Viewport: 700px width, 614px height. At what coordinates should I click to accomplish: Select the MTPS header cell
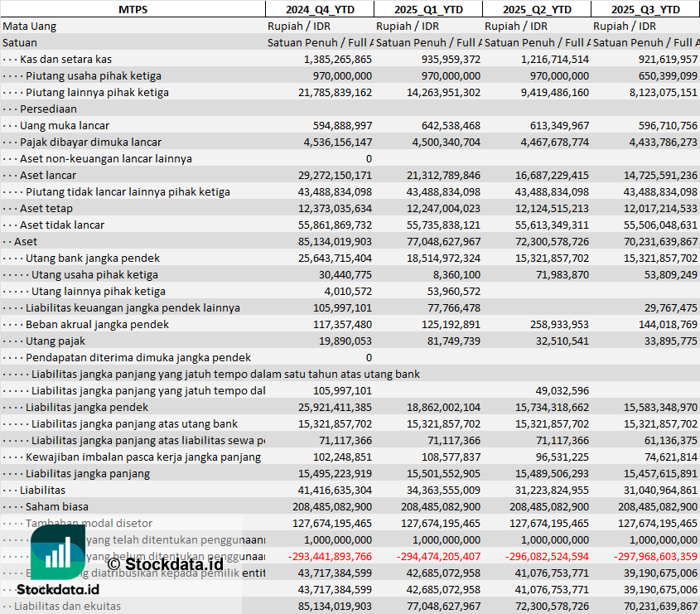133,9
